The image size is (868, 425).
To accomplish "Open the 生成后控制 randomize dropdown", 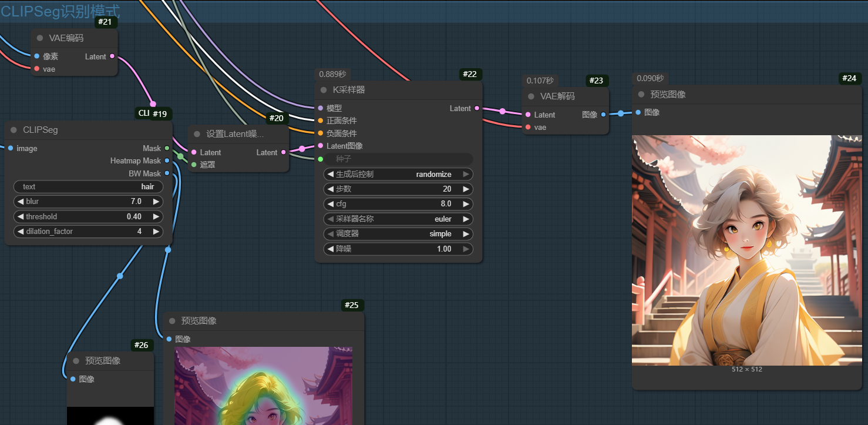I will point(398,174).
